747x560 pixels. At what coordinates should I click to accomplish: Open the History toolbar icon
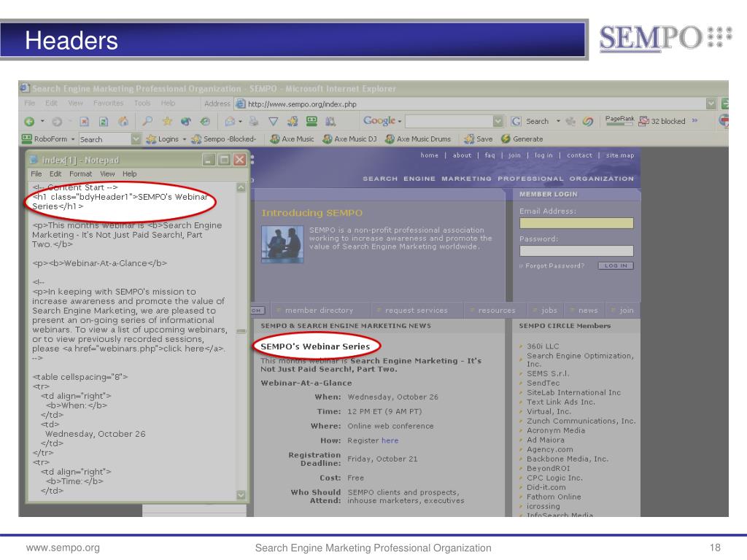pyautogui.click(x=205, y=122)
